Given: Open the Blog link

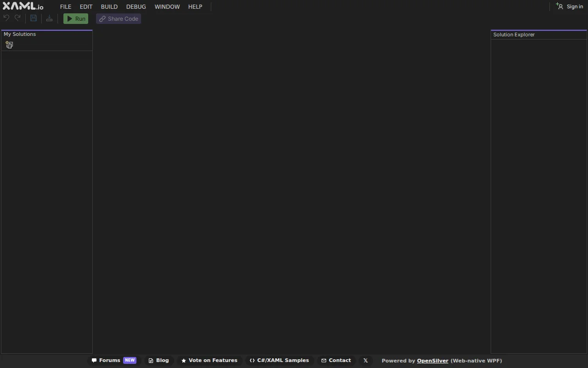Looking at the screenshot, I should [x=158, y=361].
